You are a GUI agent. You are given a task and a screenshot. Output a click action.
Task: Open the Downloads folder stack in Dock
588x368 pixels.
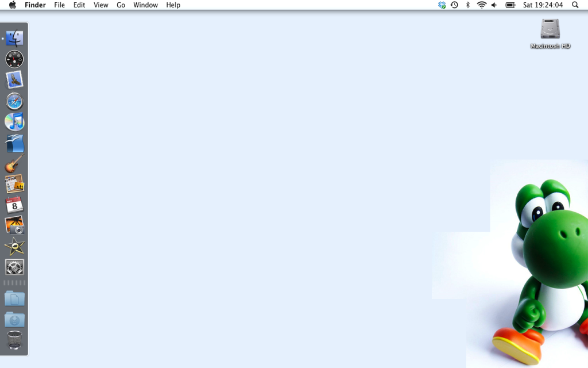tap(14, 319)
